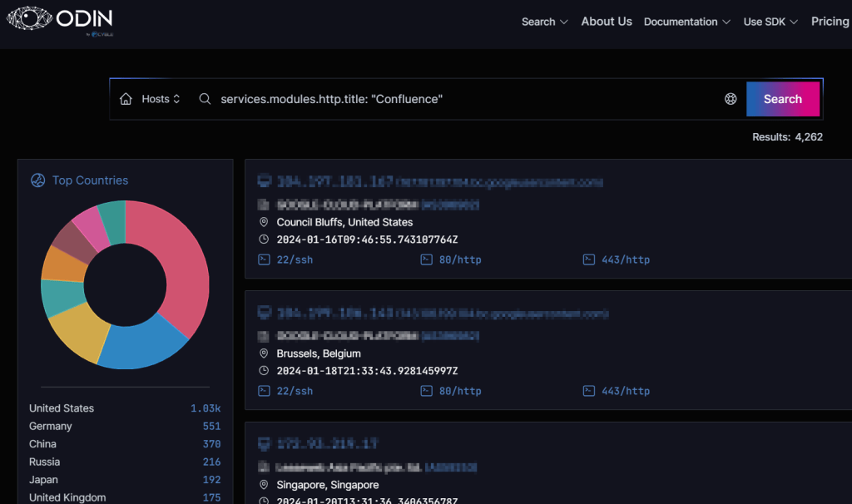852x504 pixels.
Task: Click the organization icon for GOOGLE-CLOUD-PLATFORM
Action: [x=264, y=204]
